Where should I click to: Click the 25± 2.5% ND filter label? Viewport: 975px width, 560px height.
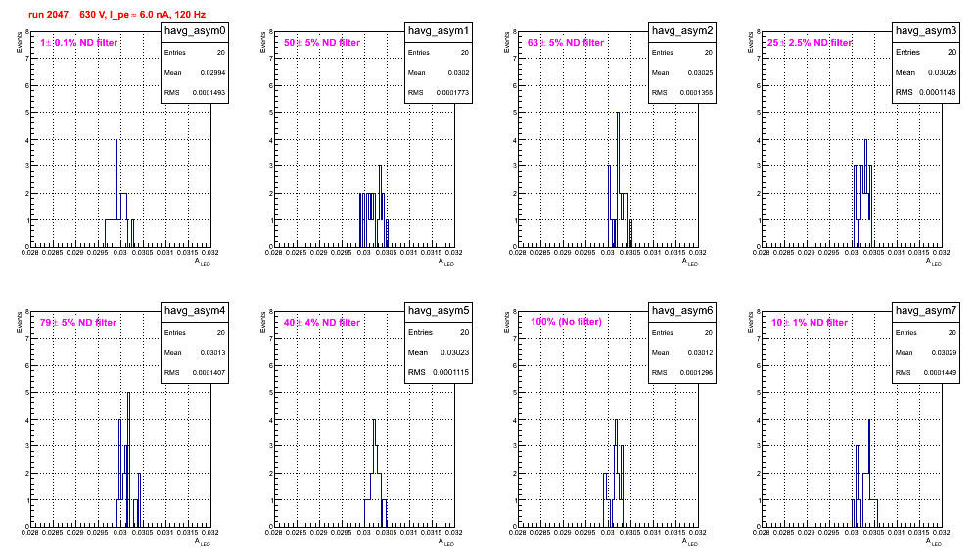810,43
